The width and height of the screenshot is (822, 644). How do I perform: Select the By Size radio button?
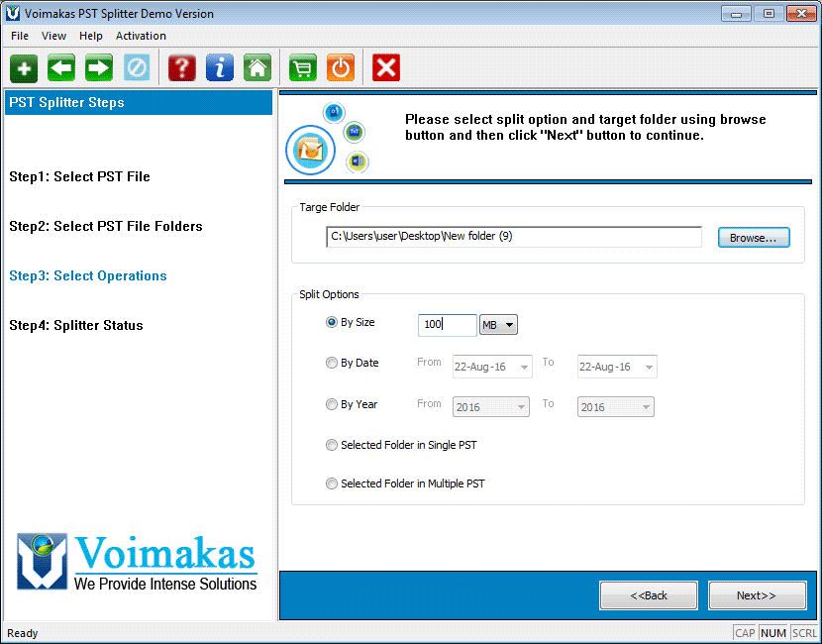[332, 322]
